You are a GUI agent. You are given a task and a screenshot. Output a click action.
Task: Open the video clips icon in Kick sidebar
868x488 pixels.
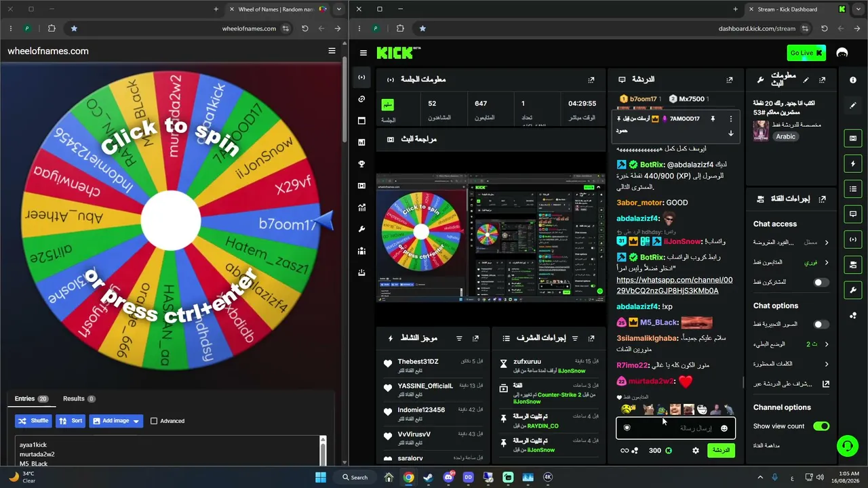[361, 186]
